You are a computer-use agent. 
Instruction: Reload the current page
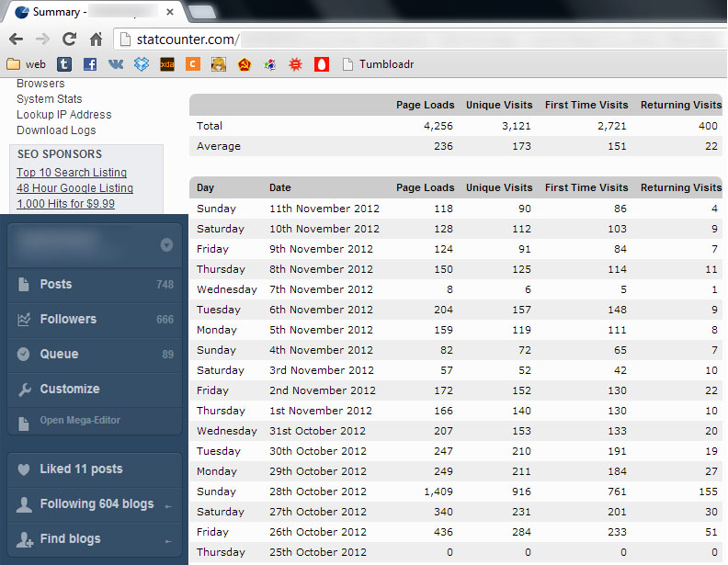[x=69, y=40]
